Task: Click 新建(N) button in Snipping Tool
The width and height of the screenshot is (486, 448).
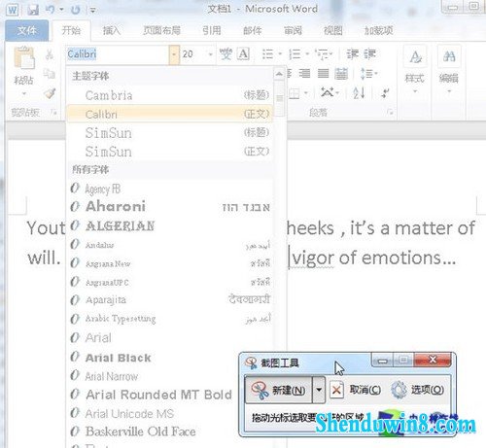Action: pos(279,390)
